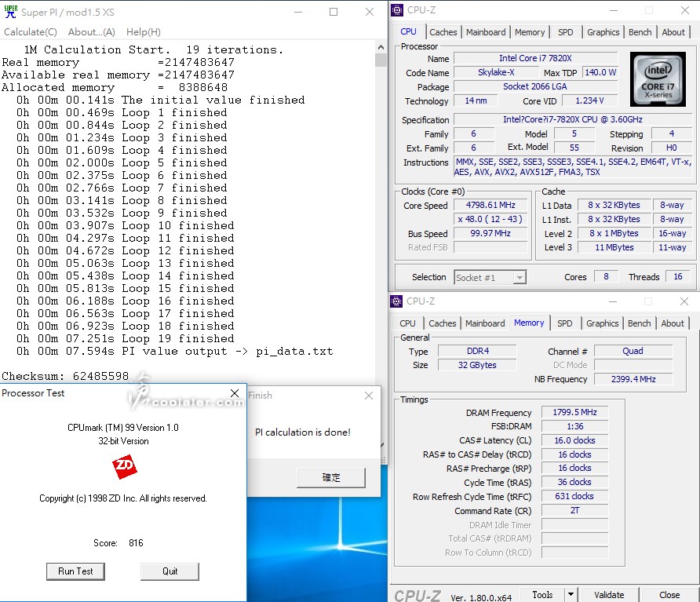Open Bench tab in lower CPU-Z window
Viewport: 700px width, 602px height.
(639, 323)
